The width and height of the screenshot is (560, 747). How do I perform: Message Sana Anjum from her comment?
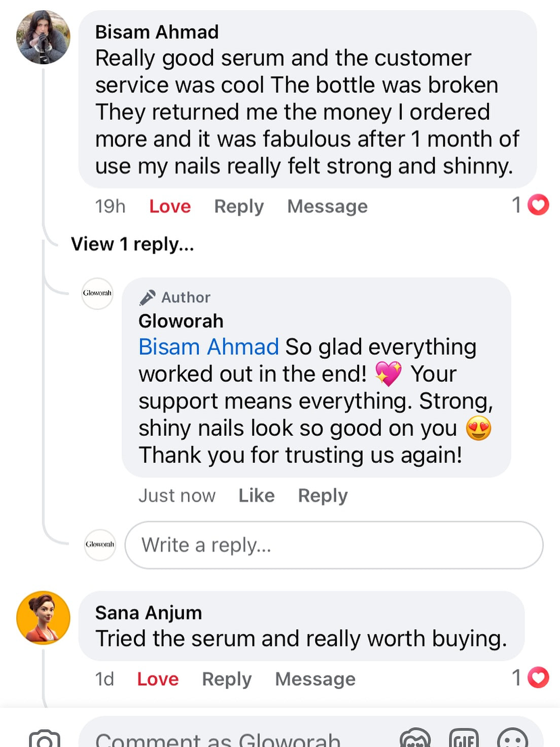(315, 679)
